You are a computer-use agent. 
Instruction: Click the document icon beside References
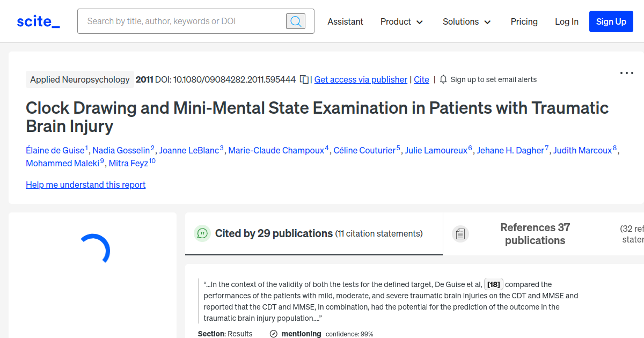coord(460,233)
